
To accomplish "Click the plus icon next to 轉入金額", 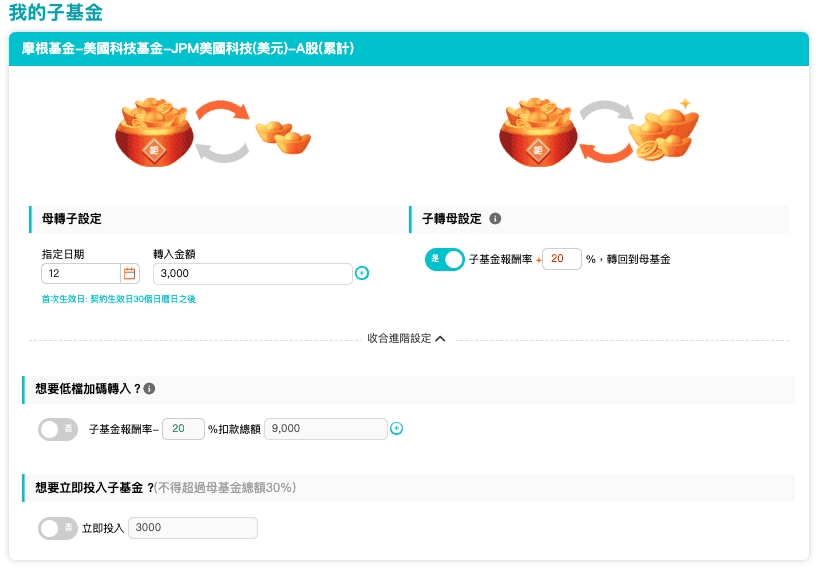I will coord(362,273).
